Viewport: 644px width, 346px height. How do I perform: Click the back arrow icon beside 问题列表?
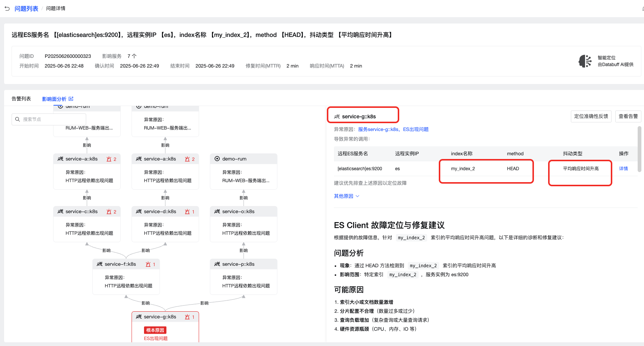click(x=7, y=8)
